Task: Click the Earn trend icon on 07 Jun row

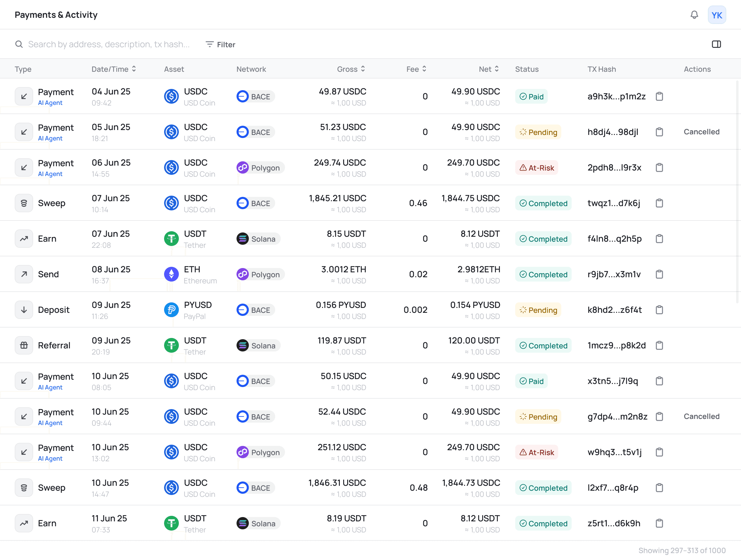Action: tap(24, 239)
